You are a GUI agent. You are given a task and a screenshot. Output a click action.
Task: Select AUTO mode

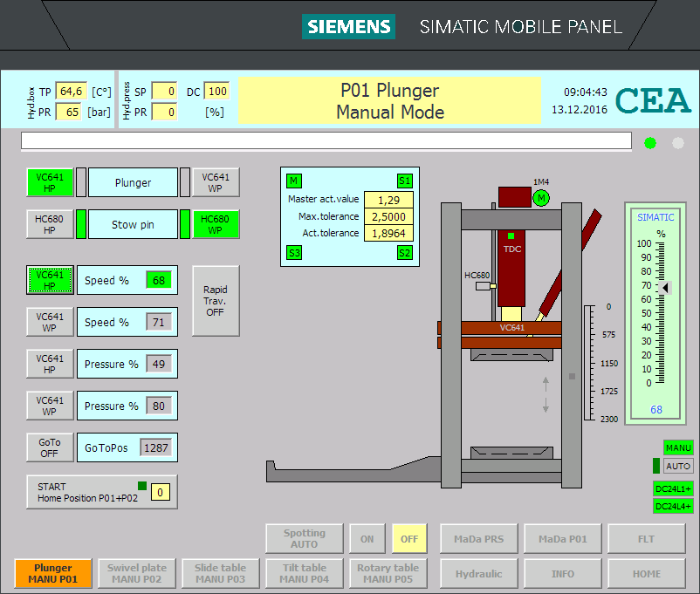click(x=678, y=466)
